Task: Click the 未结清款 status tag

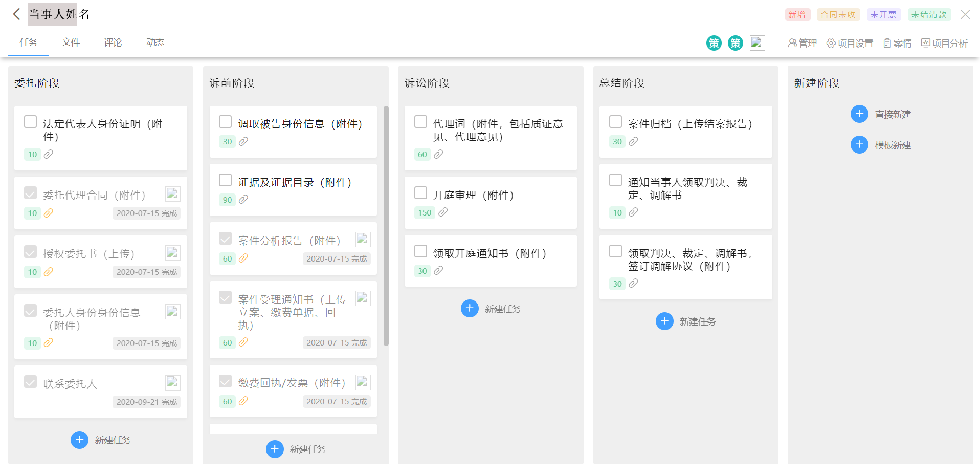Action: [x=929, y=15]
